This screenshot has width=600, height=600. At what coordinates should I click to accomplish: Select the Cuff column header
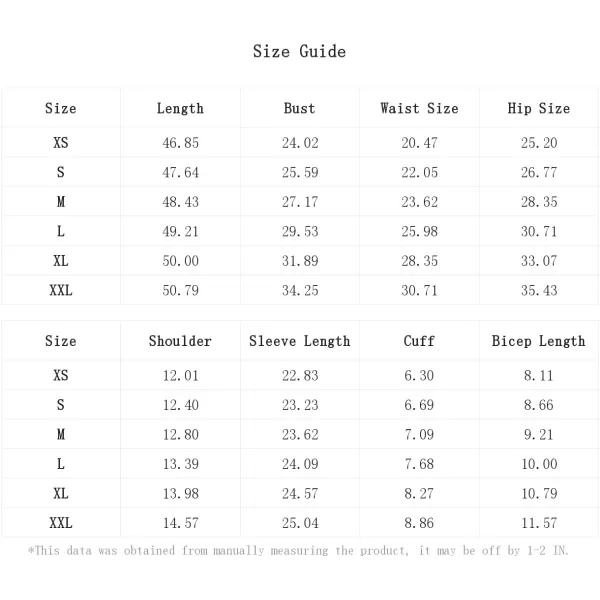(419, 341)
